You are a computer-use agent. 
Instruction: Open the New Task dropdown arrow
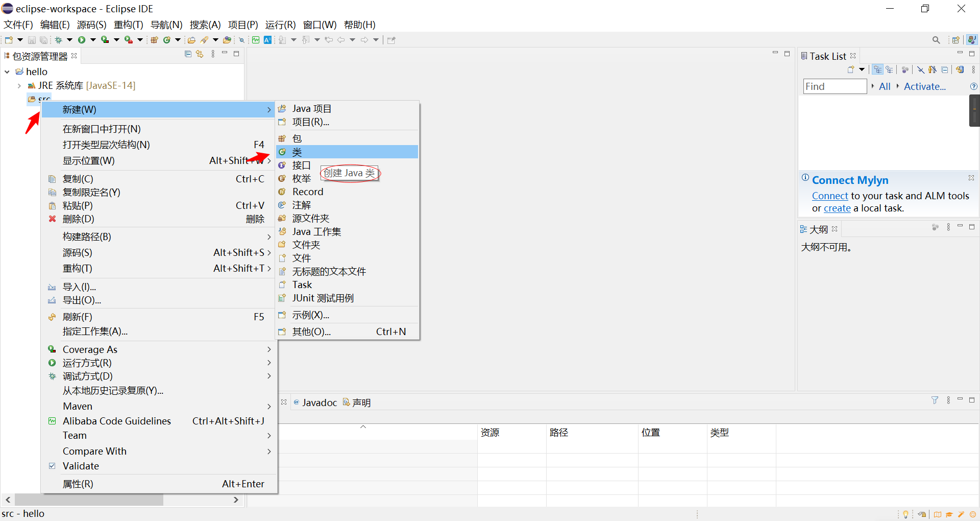pyautogui.click(x=862, y=70)
